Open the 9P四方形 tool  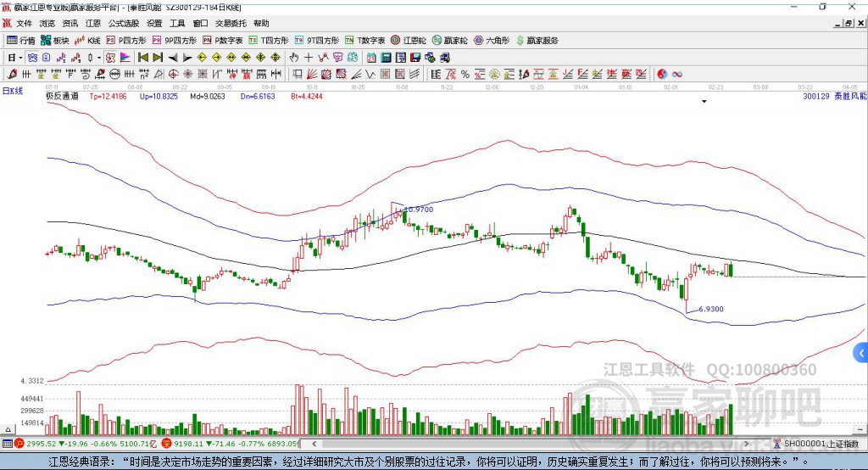click(x=175, y=41)
